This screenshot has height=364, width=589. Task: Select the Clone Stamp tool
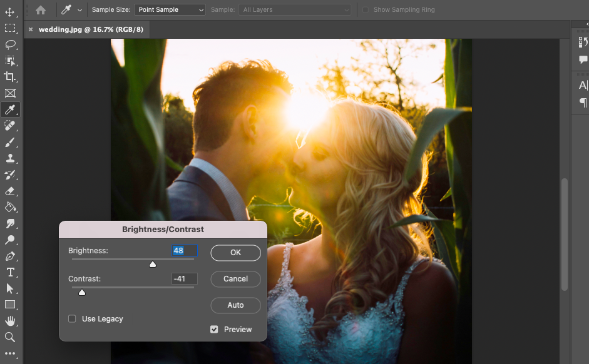(10, 158)
